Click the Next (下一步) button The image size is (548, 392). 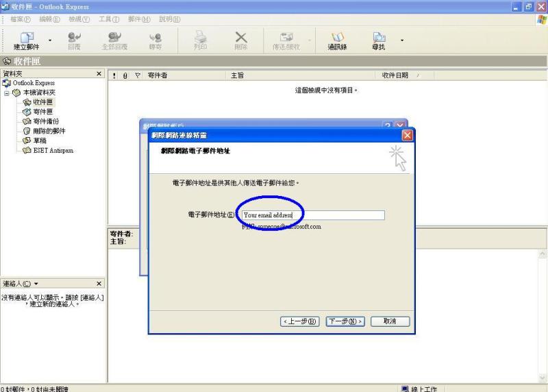[x=345, y=321]
